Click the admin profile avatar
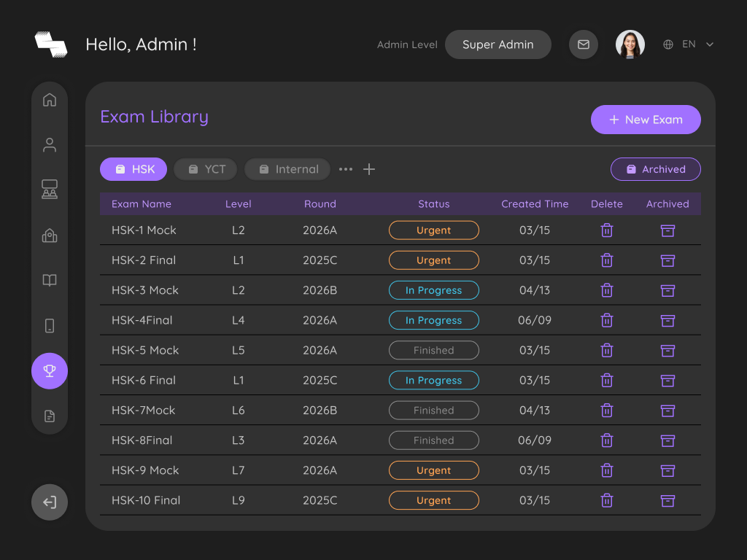747x560 pixels. coord(630,44)
